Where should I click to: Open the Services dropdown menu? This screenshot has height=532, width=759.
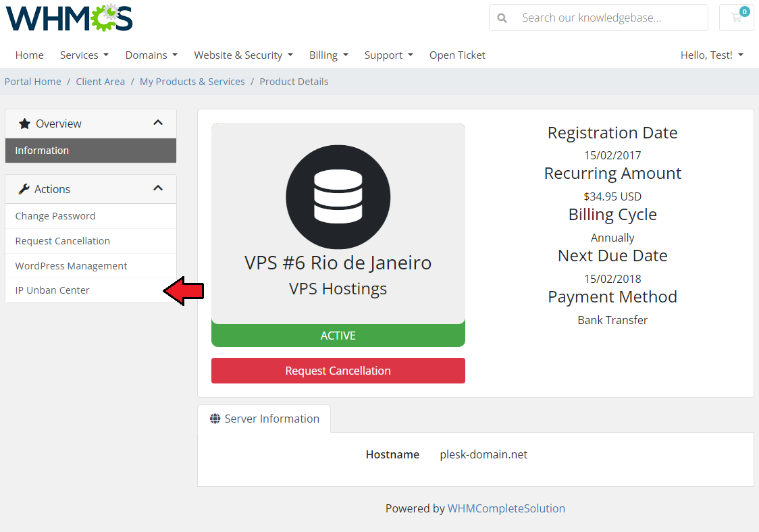[84, 55]
